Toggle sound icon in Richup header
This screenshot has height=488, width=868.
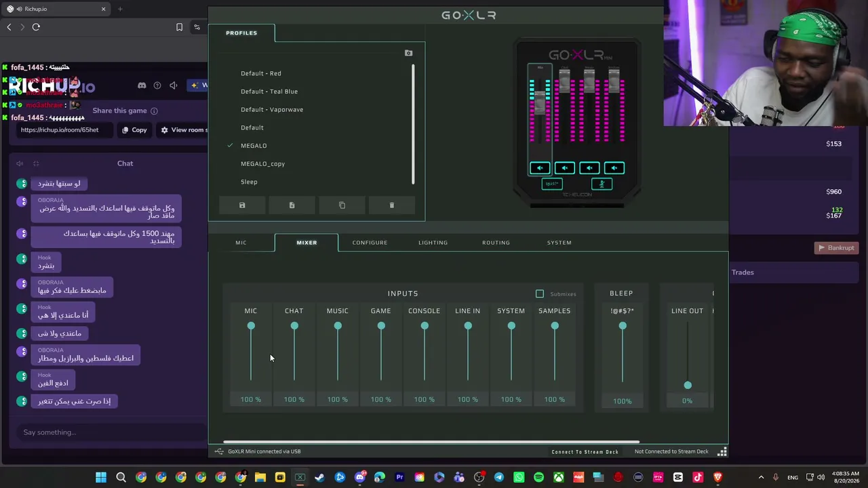point(173,85)
